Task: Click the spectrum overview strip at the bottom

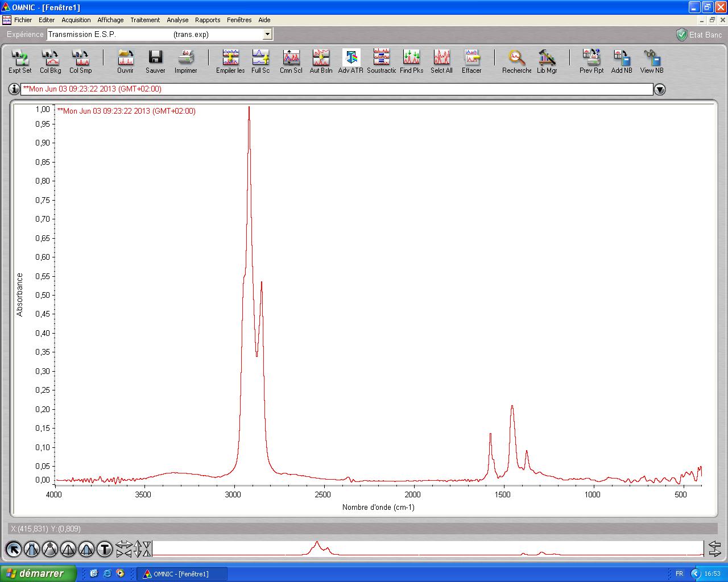Action: (428, 549)
